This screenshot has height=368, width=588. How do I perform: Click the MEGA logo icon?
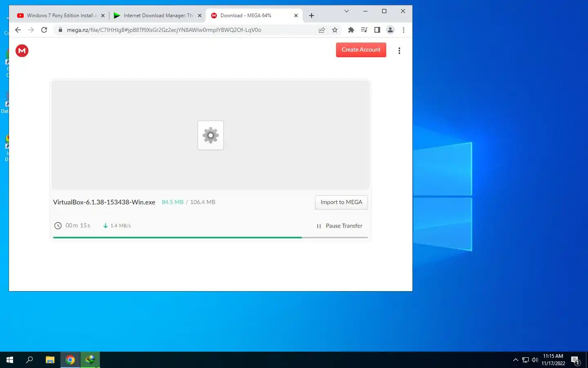tap(22, 51)
